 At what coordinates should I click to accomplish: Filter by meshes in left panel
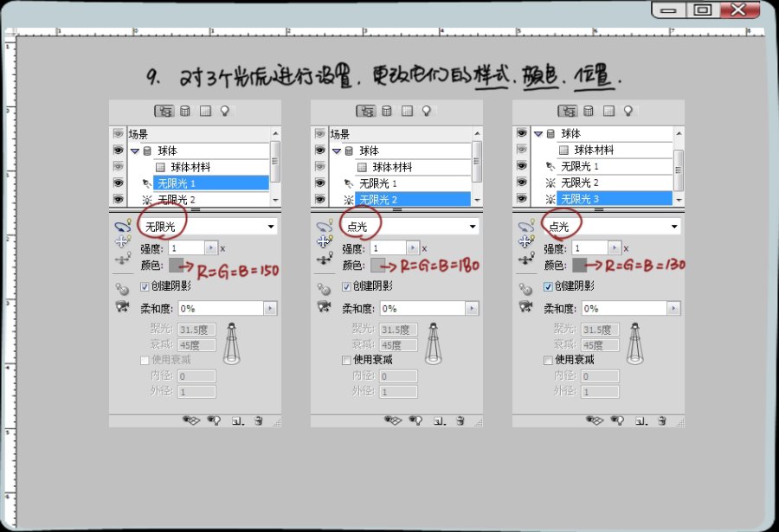click(x=185, y=111)
